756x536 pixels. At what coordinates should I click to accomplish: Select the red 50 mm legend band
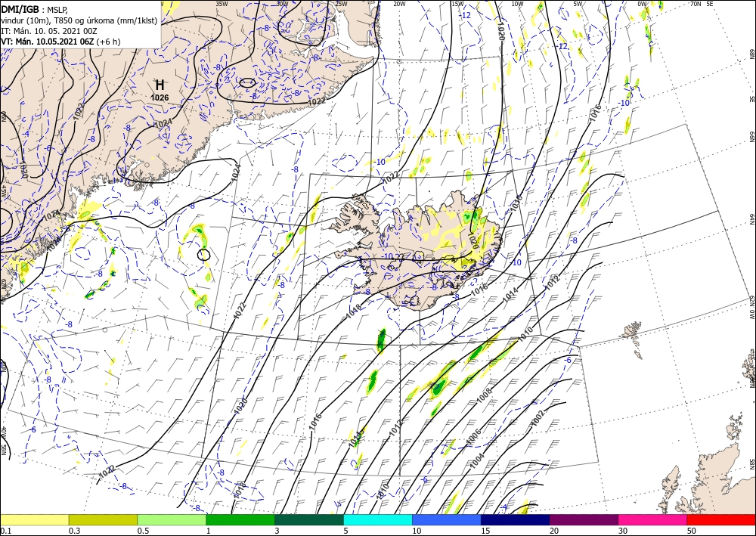coord(721,519)
